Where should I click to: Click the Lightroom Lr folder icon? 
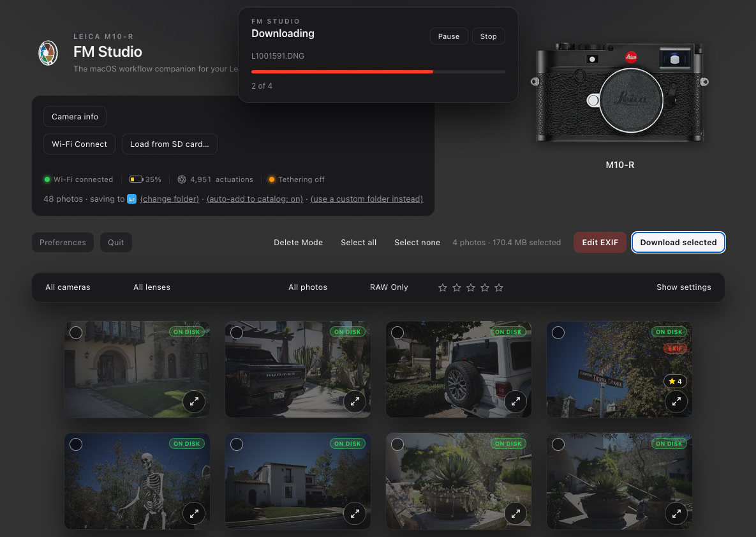[x=131, y=199]
